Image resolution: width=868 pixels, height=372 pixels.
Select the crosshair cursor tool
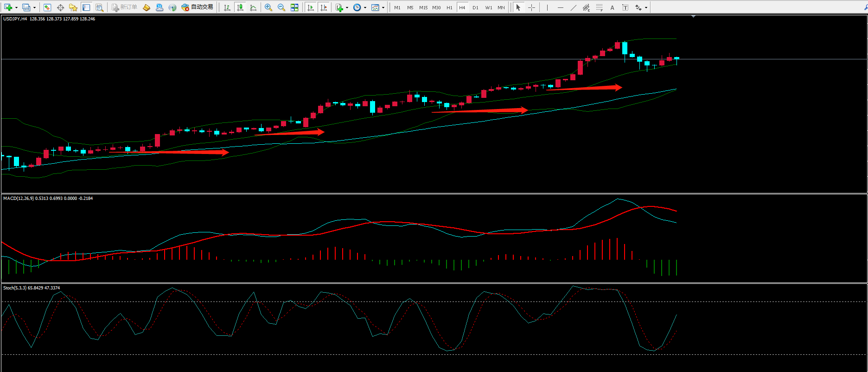click(531, 7)
